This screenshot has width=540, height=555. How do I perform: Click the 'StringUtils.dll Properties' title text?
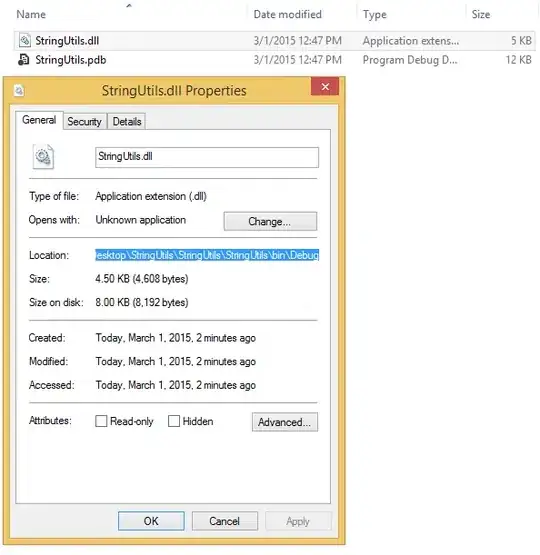click(x=174, y=91)
